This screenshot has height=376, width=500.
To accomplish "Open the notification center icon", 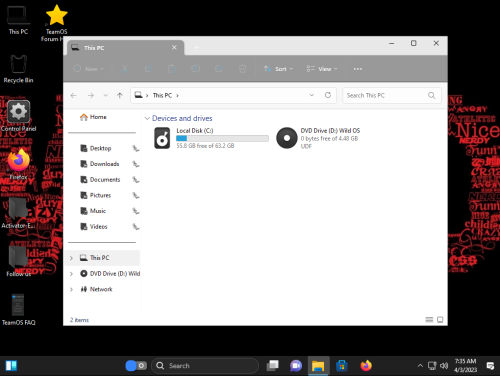I will (x=490, y=366).
